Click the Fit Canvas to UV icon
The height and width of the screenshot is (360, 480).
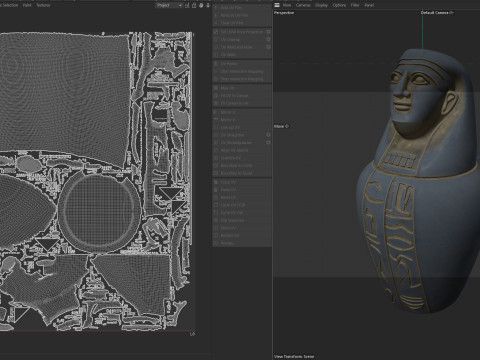click(216, 103)
